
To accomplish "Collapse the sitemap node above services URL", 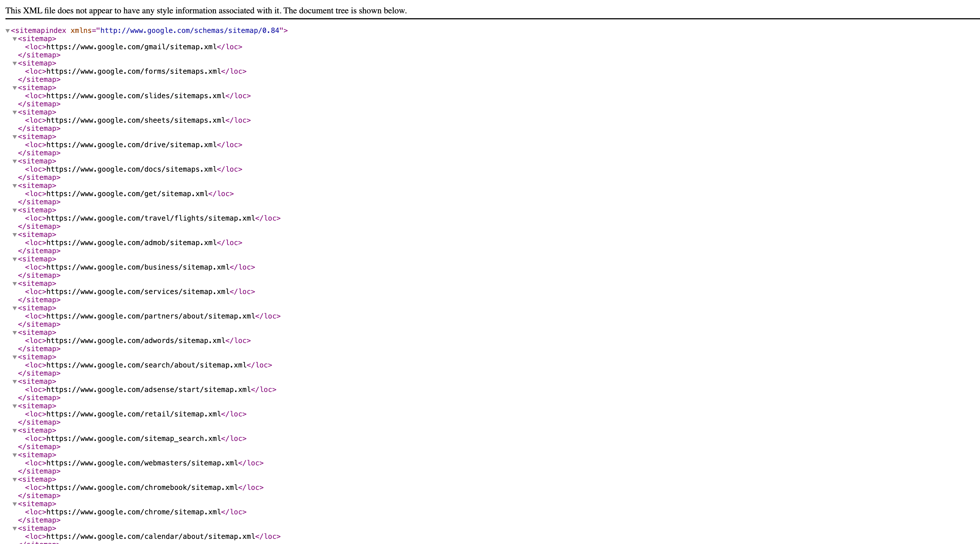I will 15,284.
